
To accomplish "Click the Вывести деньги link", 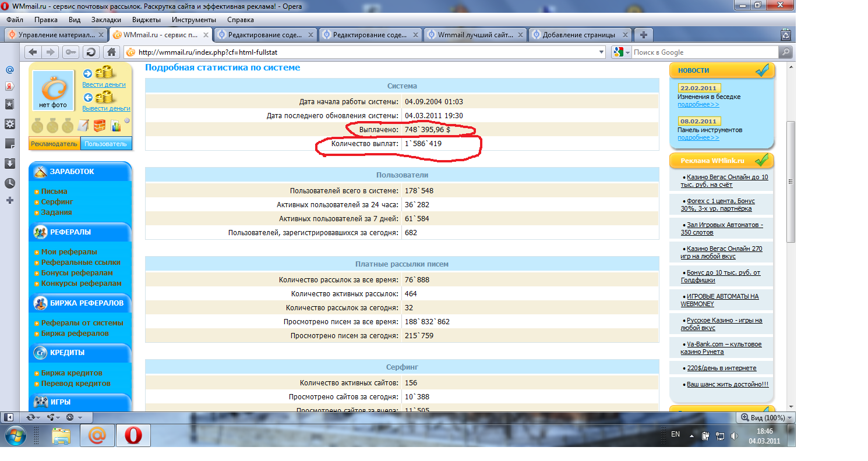I will click(x=106, y=108).
